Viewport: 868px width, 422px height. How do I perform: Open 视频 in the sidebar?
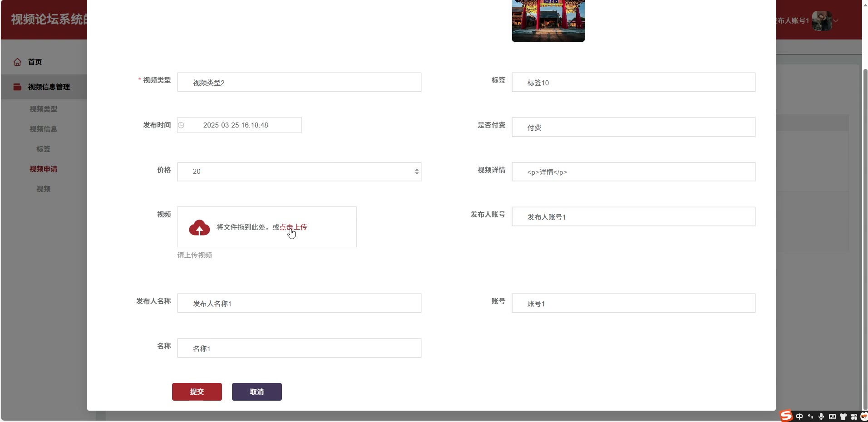pos(44,189)
